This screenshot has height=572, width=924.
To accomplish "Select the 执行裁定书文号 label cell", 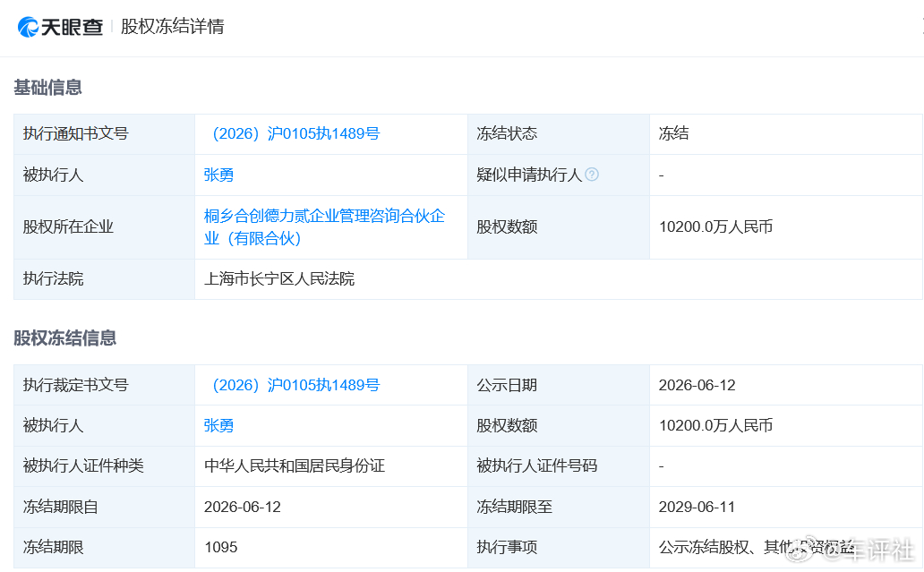I will 104,385.
